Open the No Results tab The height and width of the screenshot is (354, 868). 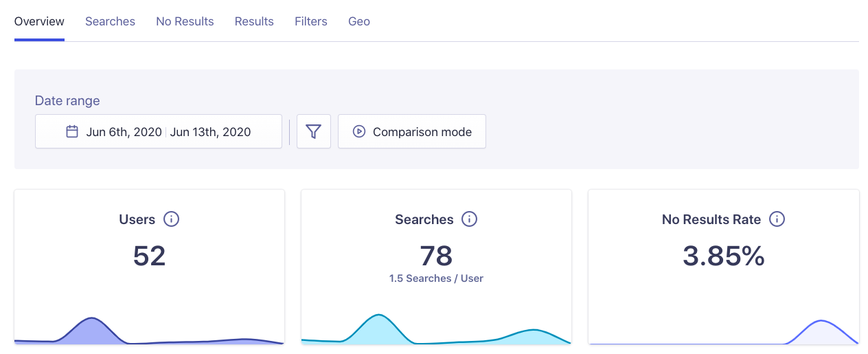(185, 21)
